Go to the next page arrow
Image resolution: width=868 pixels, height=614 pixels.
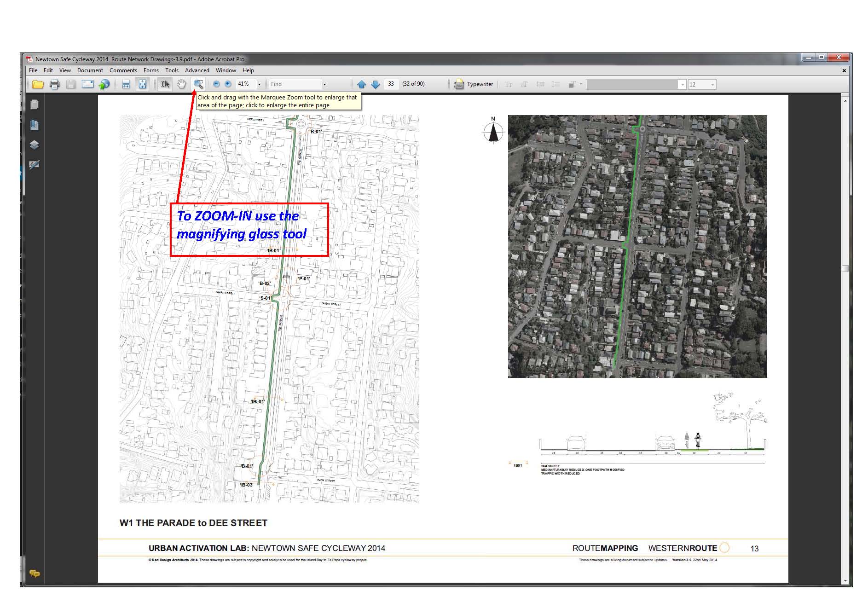pos(376,84)
